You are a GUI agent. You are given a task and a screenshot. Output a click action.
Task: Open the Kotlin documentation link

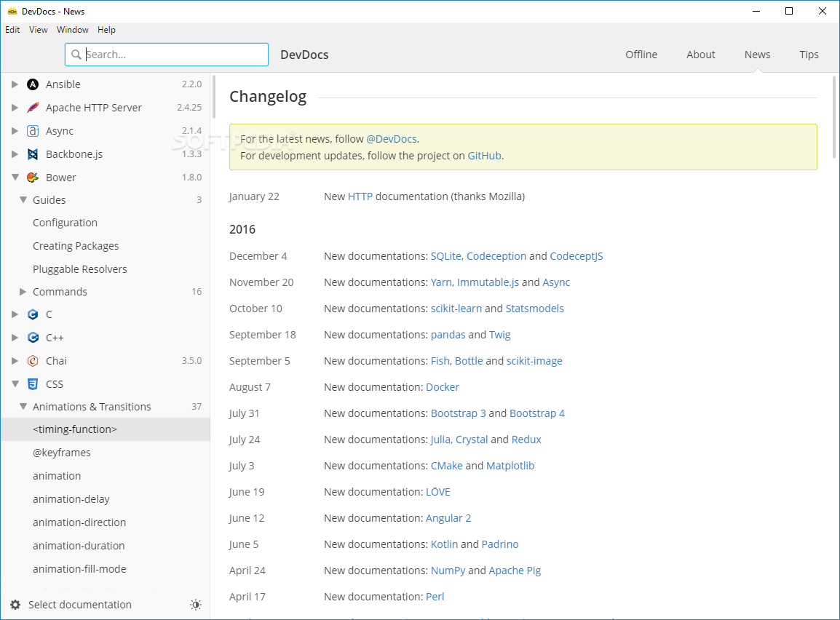point(444,544)
